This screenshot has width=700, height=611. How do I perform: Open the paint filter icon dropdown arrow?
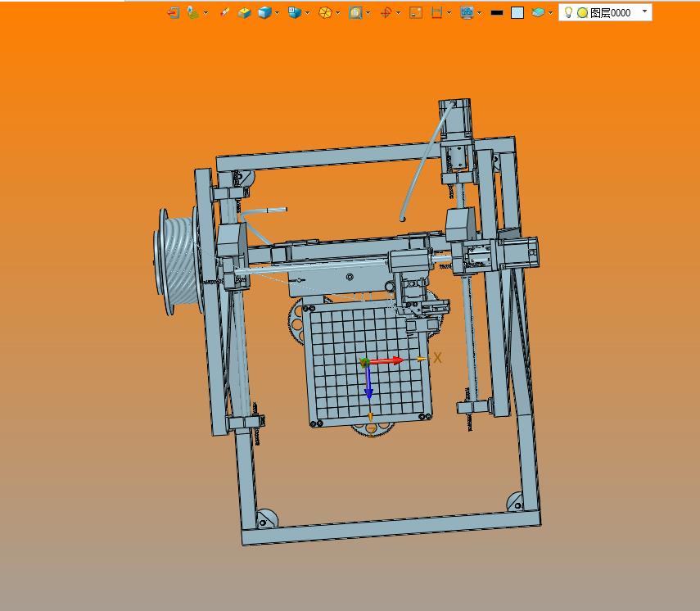tap(205, 13)
